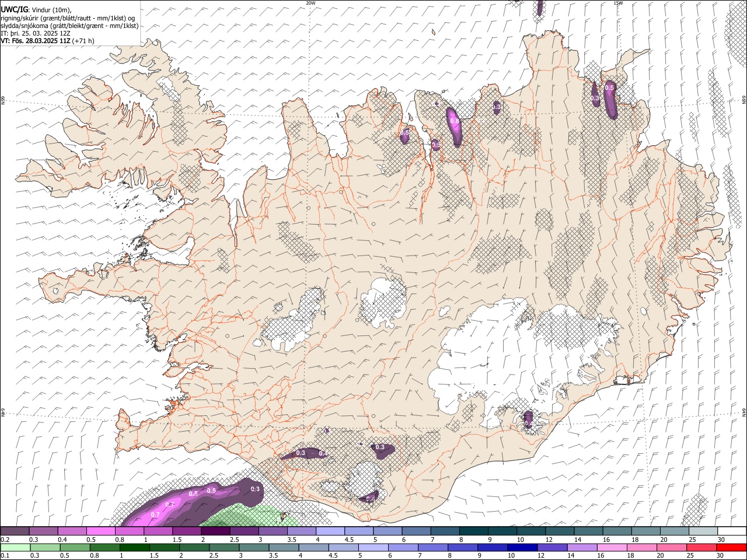Click the '0.2' label in upper legend row
The image size is (747, 560).
(5, 540)
